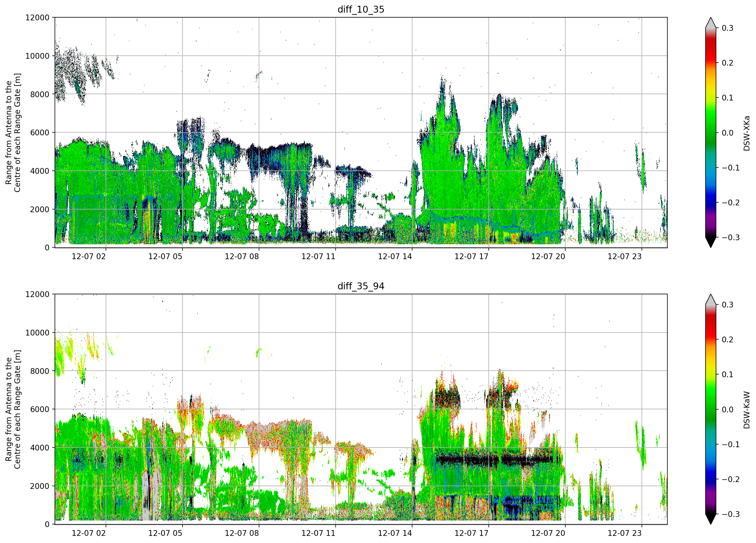Click the −0.3 tick on DSW-XKa colorbar
756x543 pixels.
(x=731, y=237)
